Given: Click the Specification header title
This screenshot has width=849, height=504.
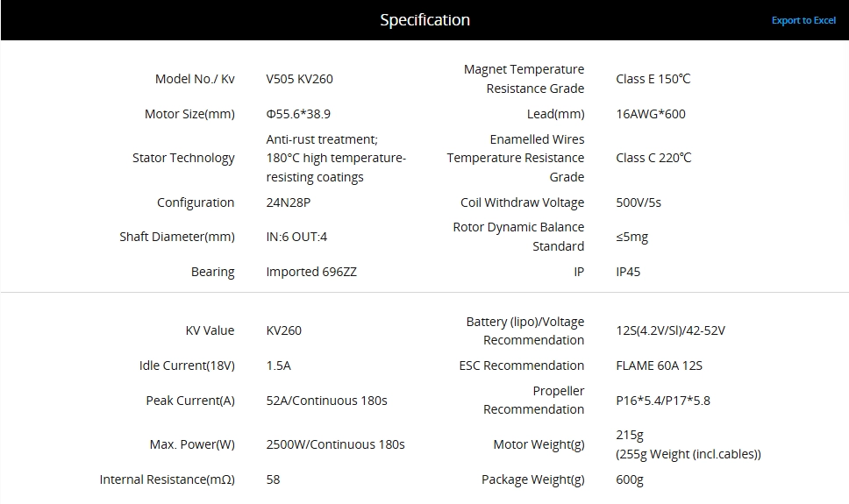Looking at the screenshot, I should point(424,20).
